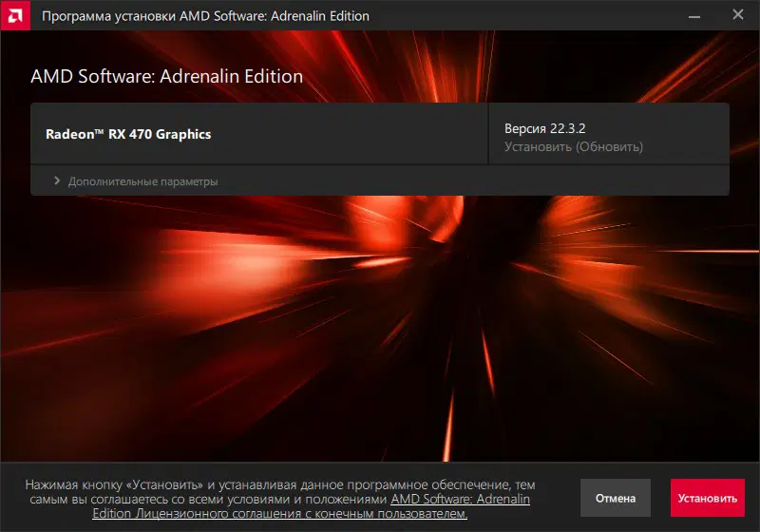Start installation with red Установить button
This screenshot has width=760, height=532.
(x=708, y=498)
